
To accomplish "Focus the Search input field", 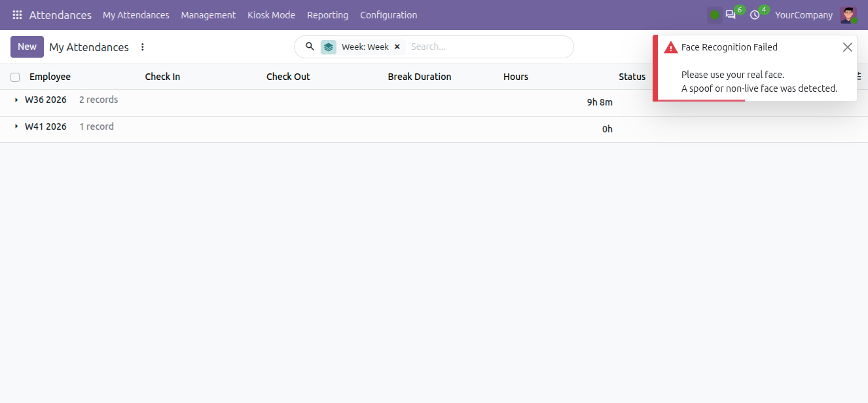I will click(488, 47).
